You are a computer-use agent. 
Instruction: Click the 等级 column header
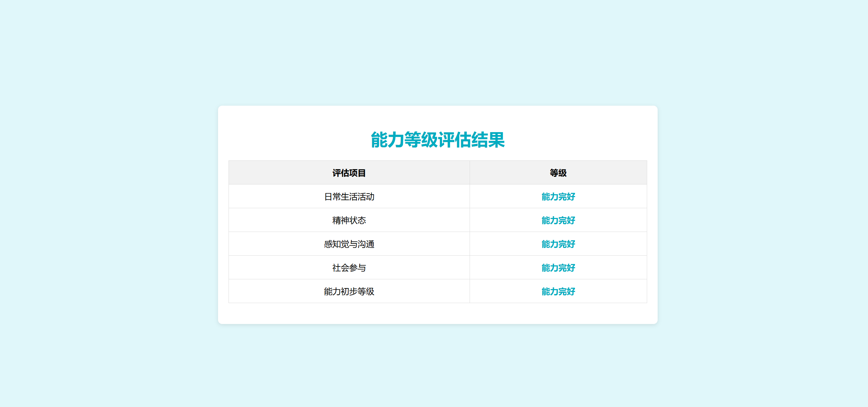[x=558, y=173]
